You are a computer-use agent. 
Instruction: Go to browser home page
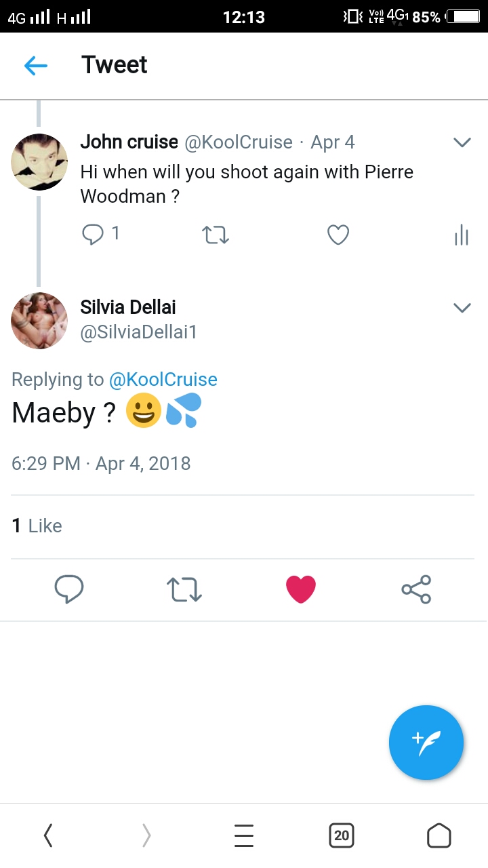439,836
